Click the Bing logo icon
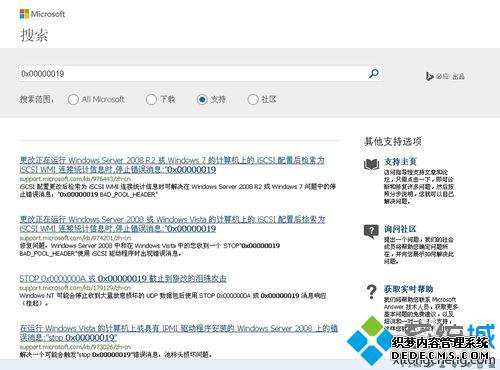Image resolution: width=500 pixels, height=370 pixels. click(429, 76)
